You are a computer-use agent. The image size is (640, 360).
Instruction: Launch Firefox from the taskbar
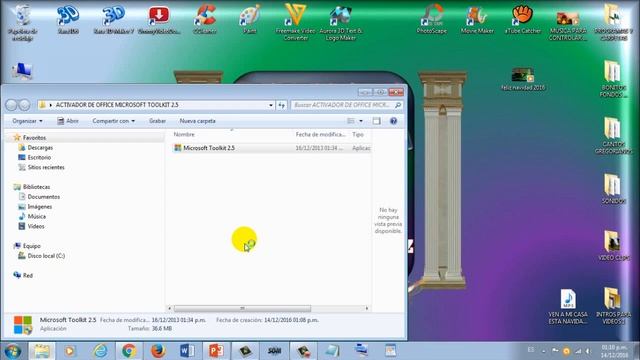click(x=158, y=351)
